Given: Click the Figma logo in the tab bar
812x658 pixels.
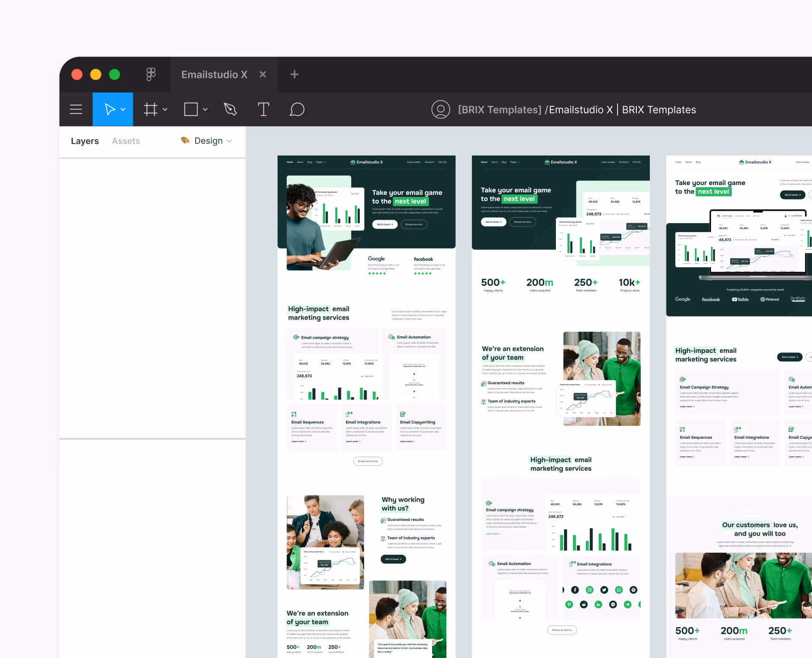Looking at the screenshot, I should [x=151, y=74].
